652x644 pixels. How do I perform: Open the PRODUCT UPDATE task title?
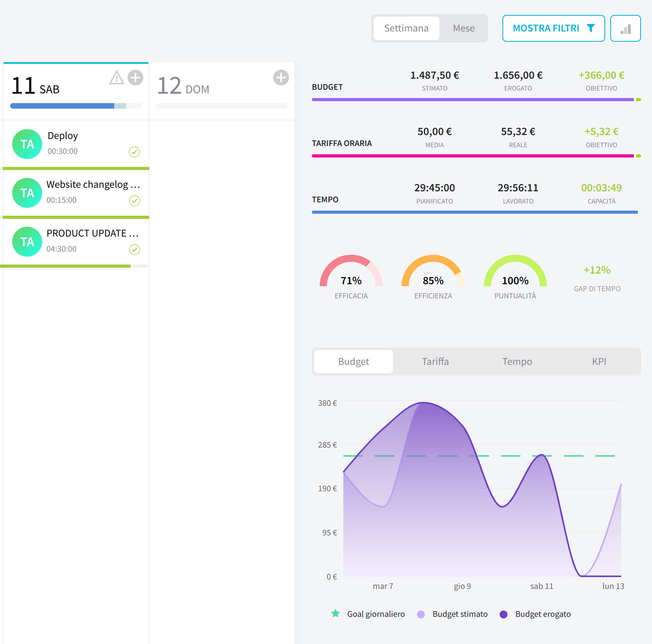tap(93, 233)
